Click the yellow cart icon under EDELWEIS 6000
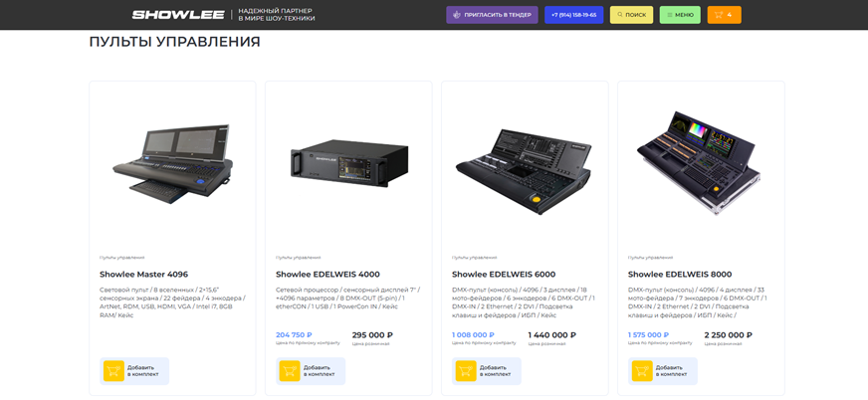868x400 pixels. click(x=466, y=371)
